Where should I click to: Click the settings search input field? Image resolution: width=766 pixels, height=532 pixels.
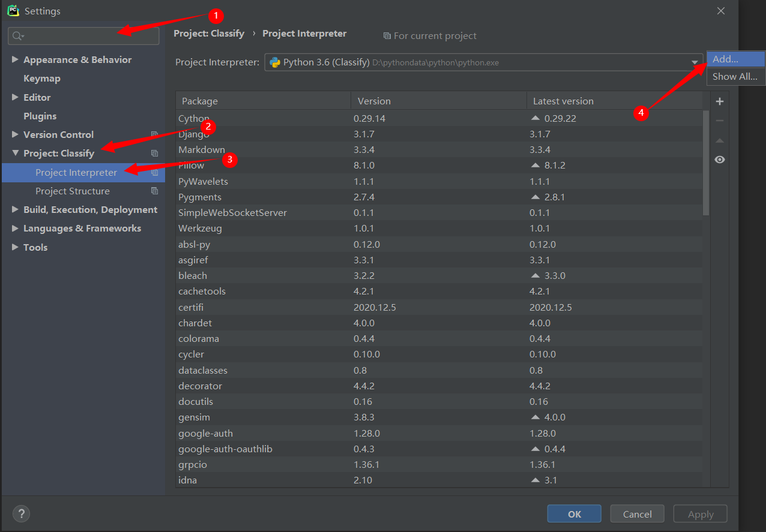[x=83, y=36]
